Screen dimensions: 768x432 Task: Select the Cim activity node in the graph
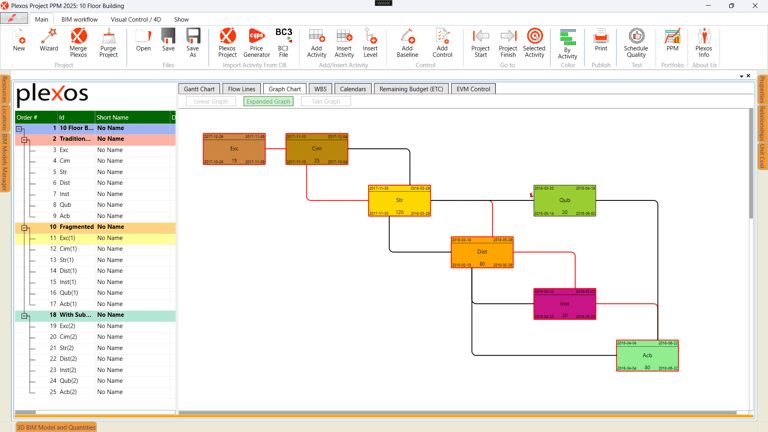[x=317, y=149]
